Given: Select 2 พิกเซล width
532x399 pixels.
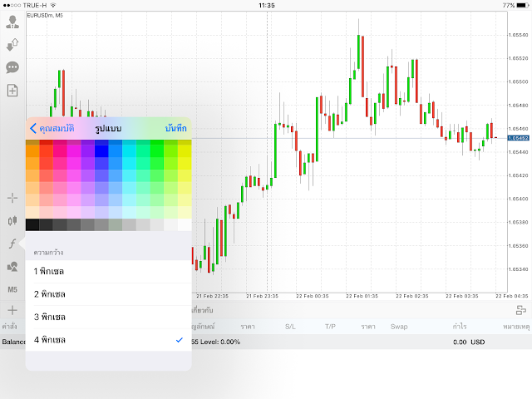Looking at the screenshot, I should (x=109, y=294).
